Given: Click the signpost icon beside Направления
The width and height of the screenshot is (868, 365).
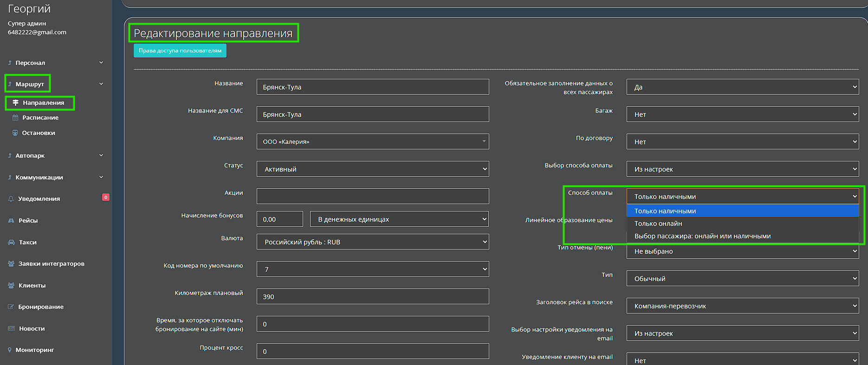Looking at the screenshot, I should coord(16,102).
